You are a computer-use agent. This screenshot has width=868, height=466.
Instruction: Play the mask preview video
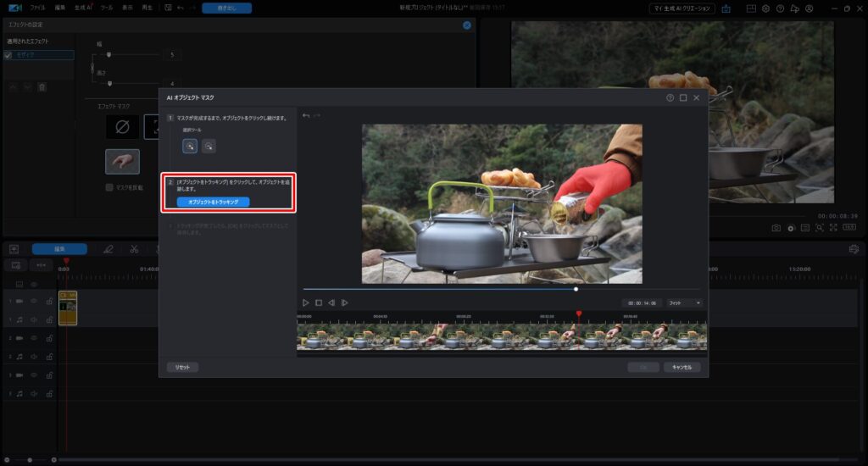pos(306,302)
